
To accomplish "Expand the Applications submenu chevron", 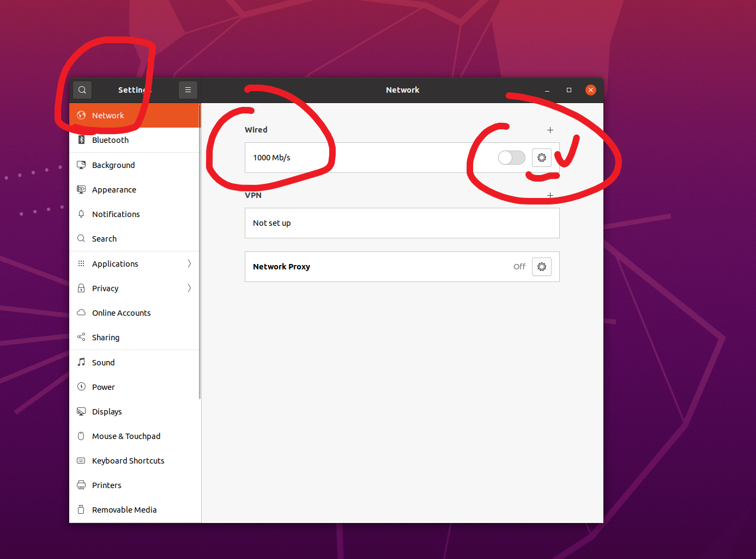I will pos(189,263).
